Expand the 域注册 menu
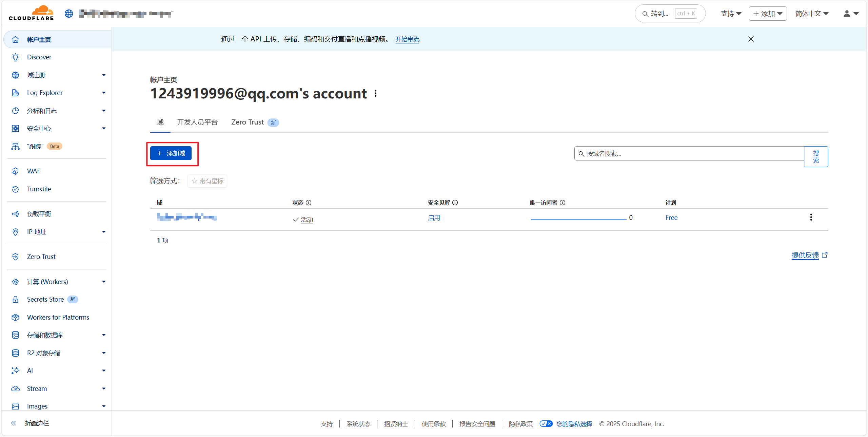The width and height of the screenshot is (868, 437). coord(104,75)
